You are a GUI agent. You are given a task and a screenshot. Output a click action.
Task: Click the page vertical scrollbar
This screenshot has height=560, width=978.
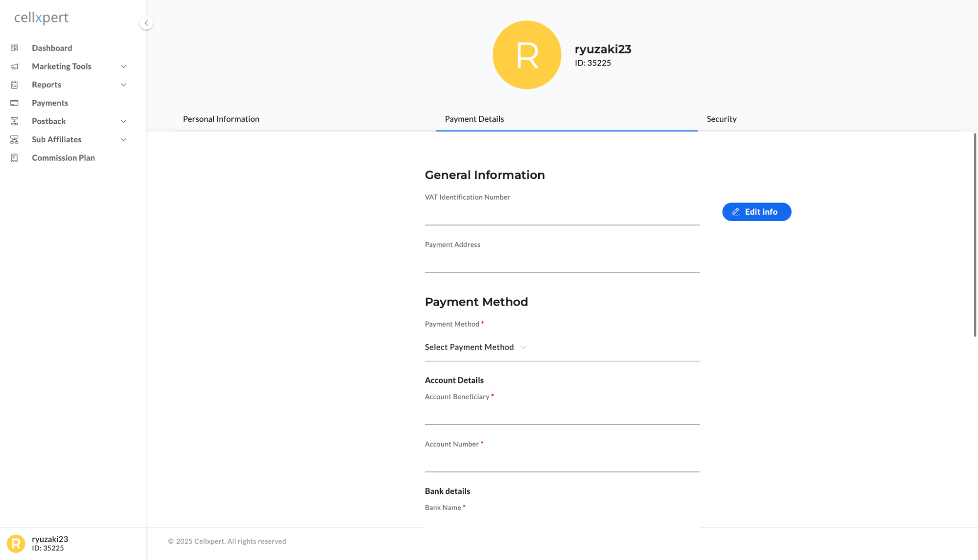tap(975, 235)
